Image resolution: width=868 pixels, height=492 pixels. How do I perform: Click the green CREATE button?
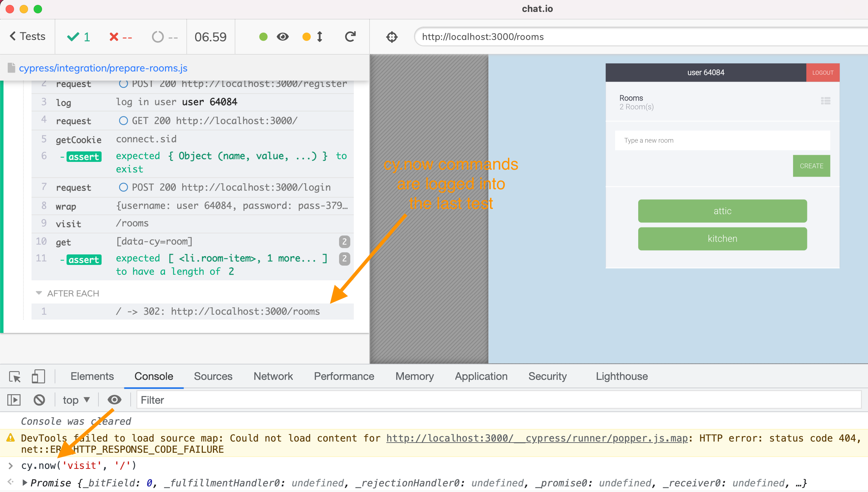[x=811, y=166]
